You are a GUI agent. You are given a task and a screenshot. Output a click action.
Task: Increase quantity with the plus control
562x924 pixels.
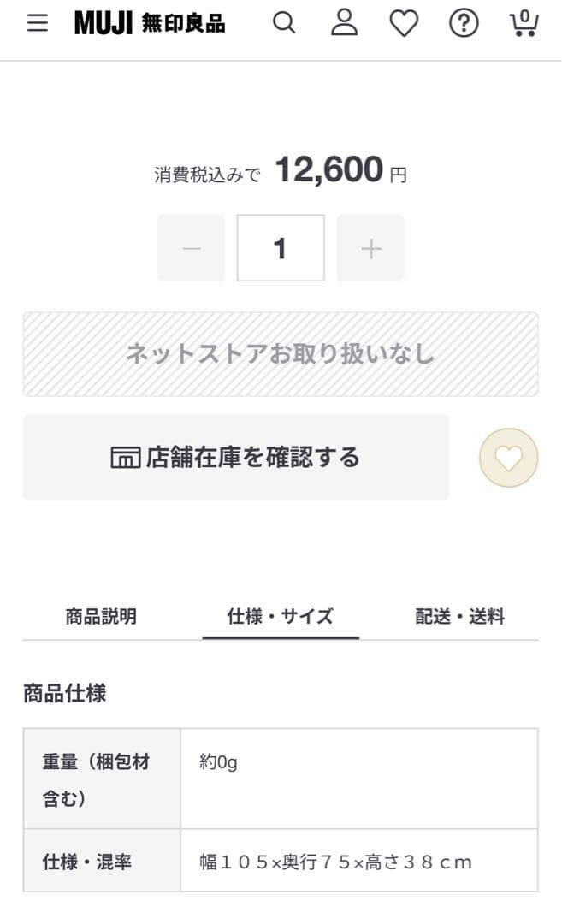click(370, 248)
